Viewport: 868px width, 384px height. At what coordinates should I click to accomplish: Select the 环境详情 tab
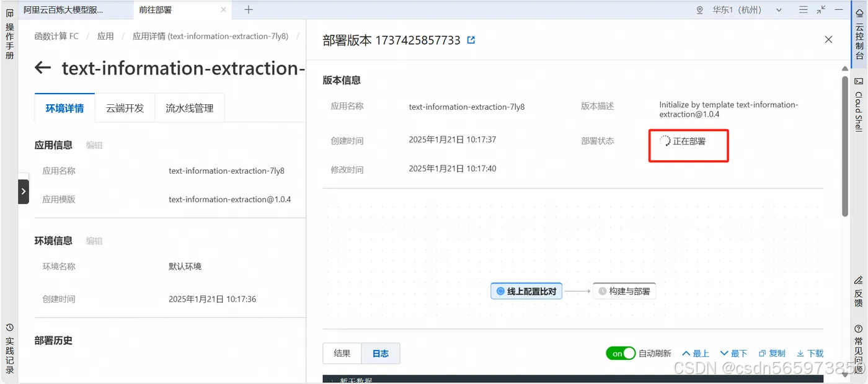[x=64, y=108]
